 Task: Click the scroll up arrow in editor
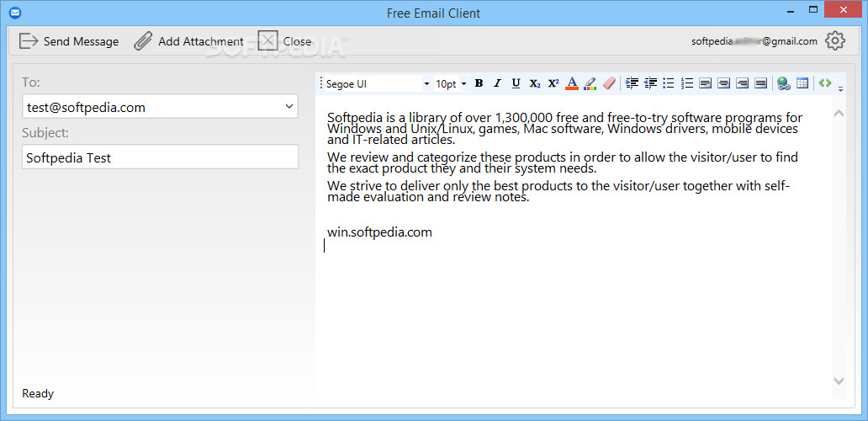point(839,114)
